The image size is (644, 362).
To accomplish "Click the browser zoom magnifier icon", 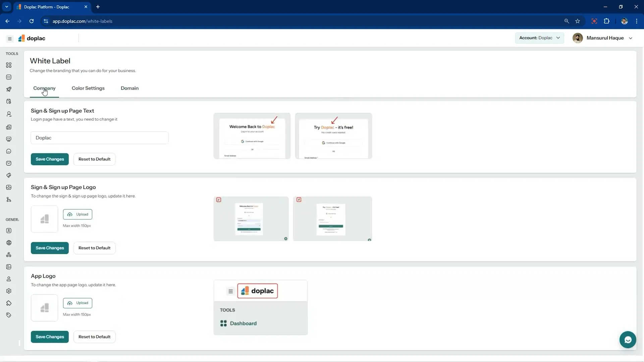I will 567,21.
